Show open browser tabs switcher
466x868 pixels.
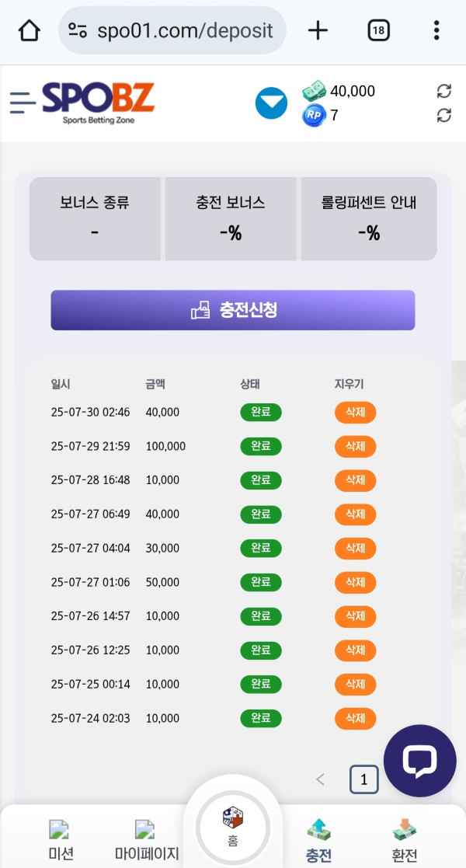pos(378,30)
